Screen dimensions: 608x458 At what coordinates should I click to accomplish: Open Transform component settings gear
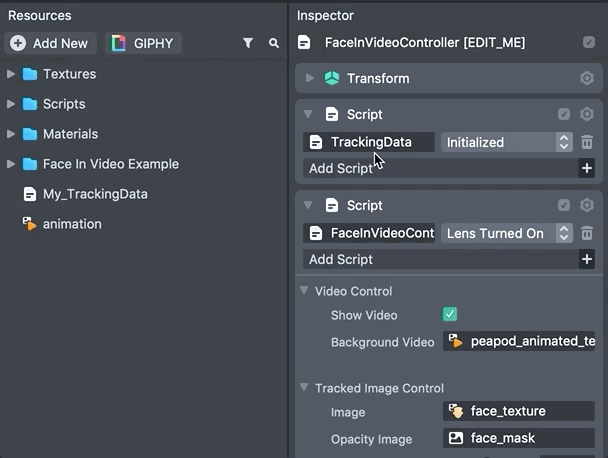pyautogui.click(x=587, y=79)
